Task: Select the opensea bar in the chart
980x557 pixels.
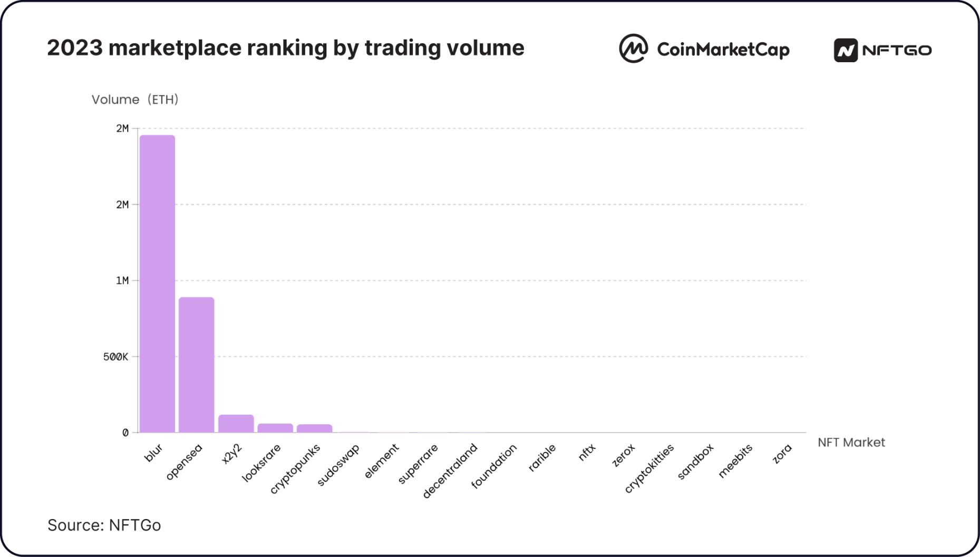Action: point(196,365)
